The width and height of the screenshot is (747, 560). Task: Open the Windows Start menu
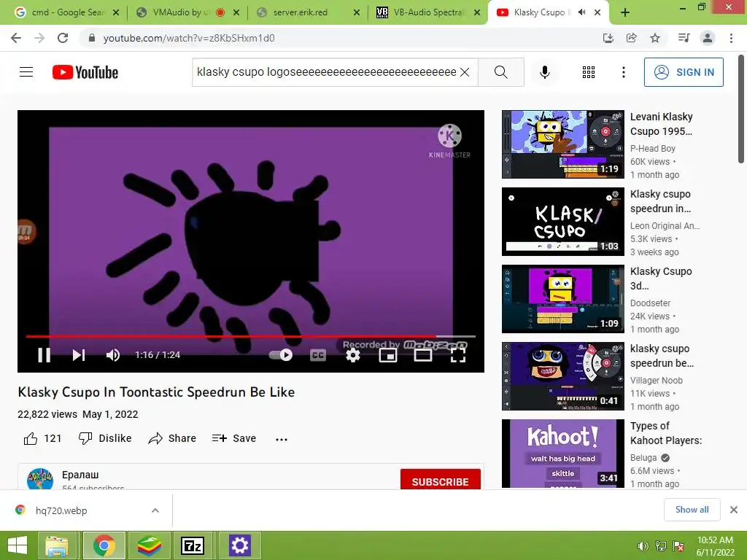[x=18, y=545]
